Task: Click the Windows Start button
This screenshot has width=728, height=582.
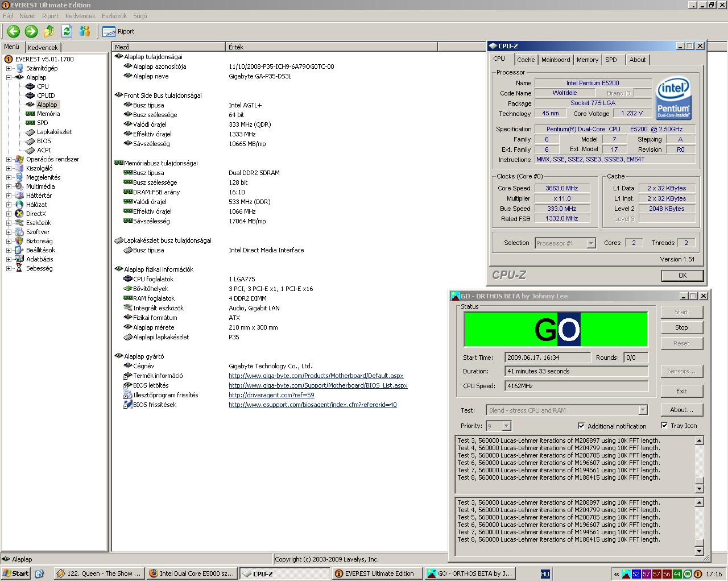Action: [x=16, y=573]
